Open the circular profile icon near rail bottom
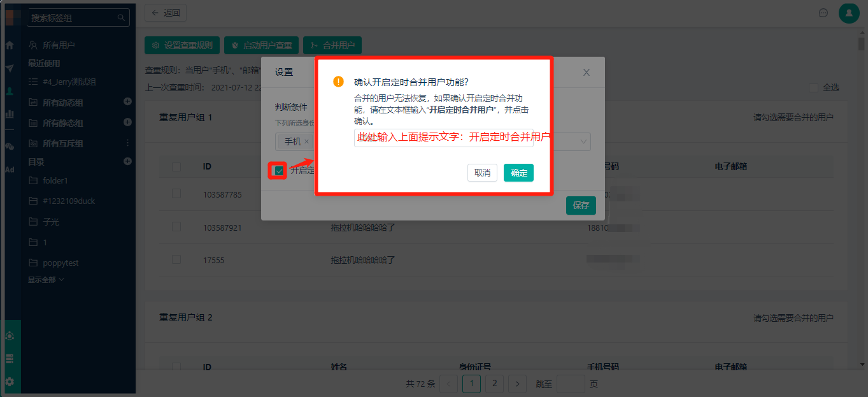The width and height of the screenshot is (868, 397). 10,336
